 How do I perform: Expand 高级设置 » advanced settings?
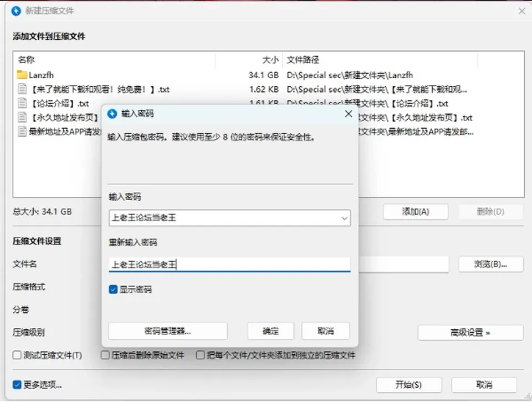470,333
